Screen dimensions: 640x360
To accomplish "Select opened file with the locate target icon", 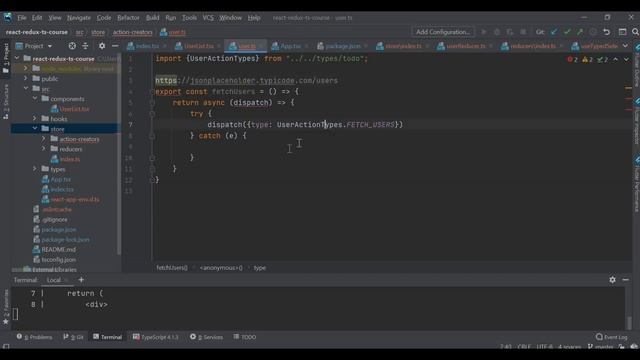I will tap(72, 46).
